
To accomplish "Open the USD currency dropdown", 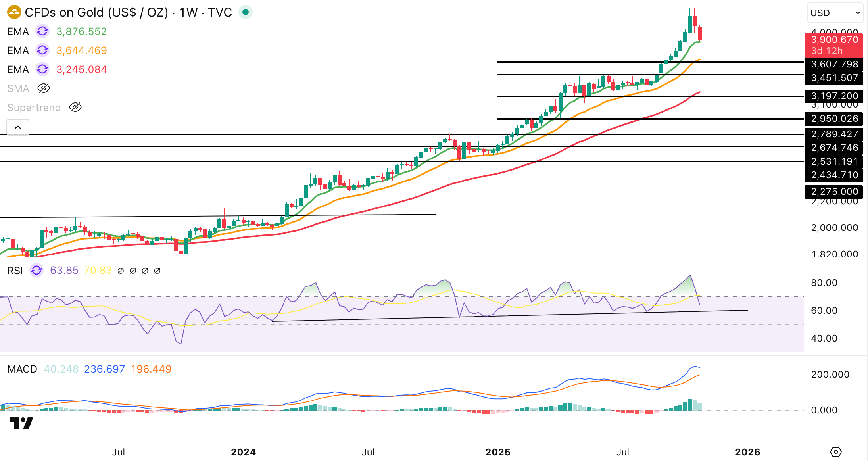I will coord(835,13).
